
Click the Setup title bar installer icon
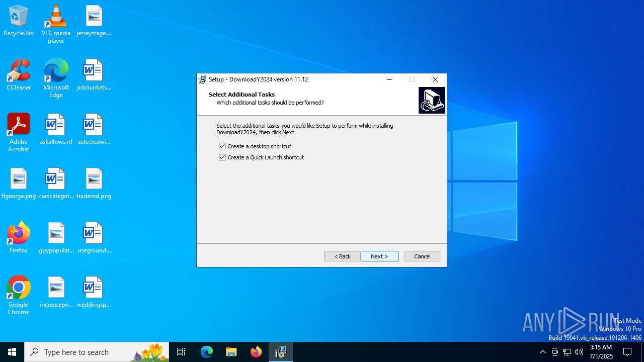[x=203, y=79]
